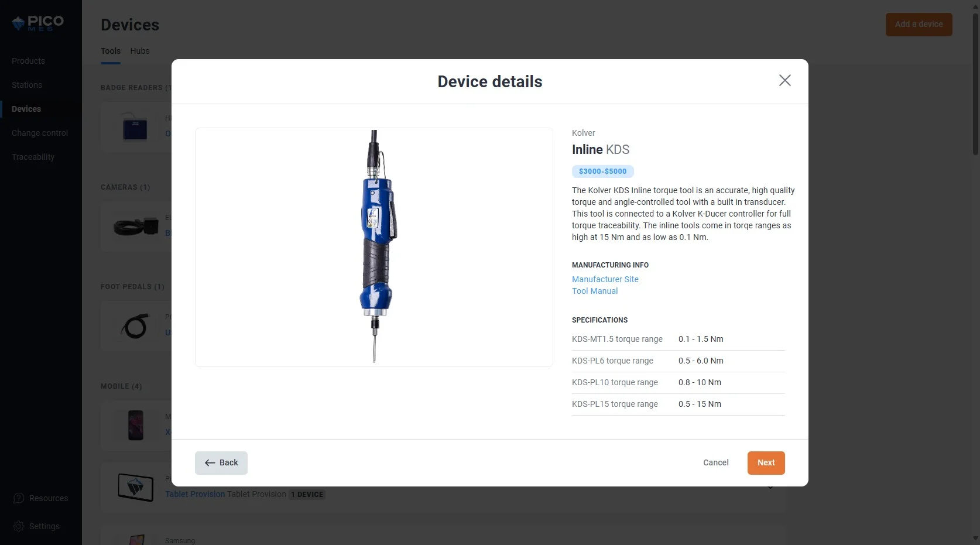Open Change control in sidebar
This screenshot has width=980, height=545.
[40, 133]
